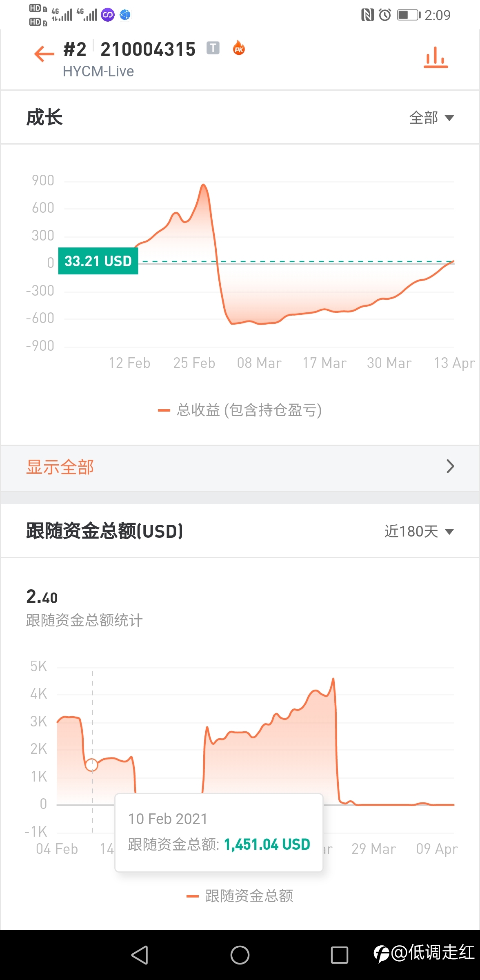
Task: Tap the Android back navigation triangle
Action: click(x=140, y=955)
